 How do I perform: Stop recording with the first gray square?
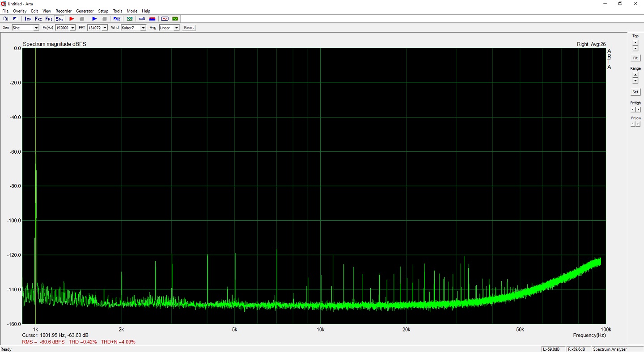click(x=82, y=19)
